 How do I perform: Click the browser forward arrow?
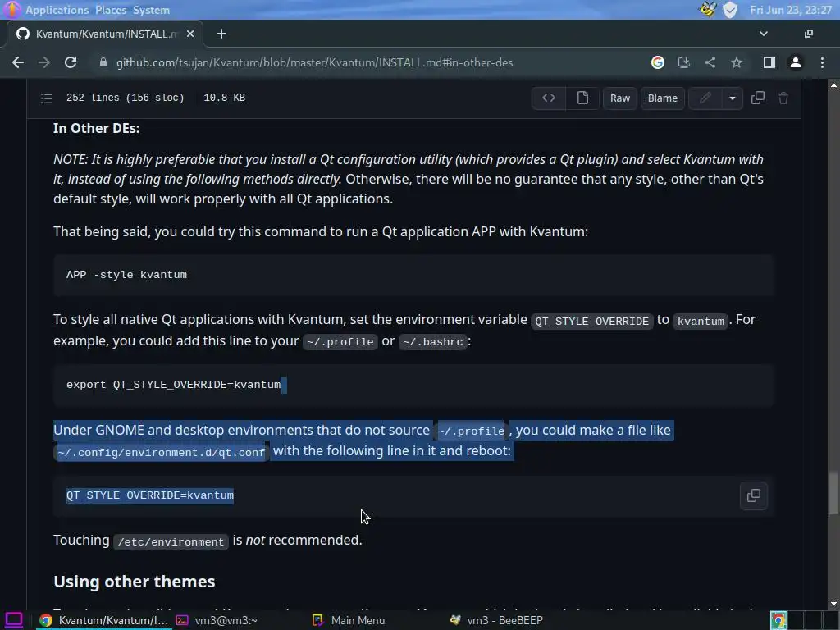coord(44,62)
